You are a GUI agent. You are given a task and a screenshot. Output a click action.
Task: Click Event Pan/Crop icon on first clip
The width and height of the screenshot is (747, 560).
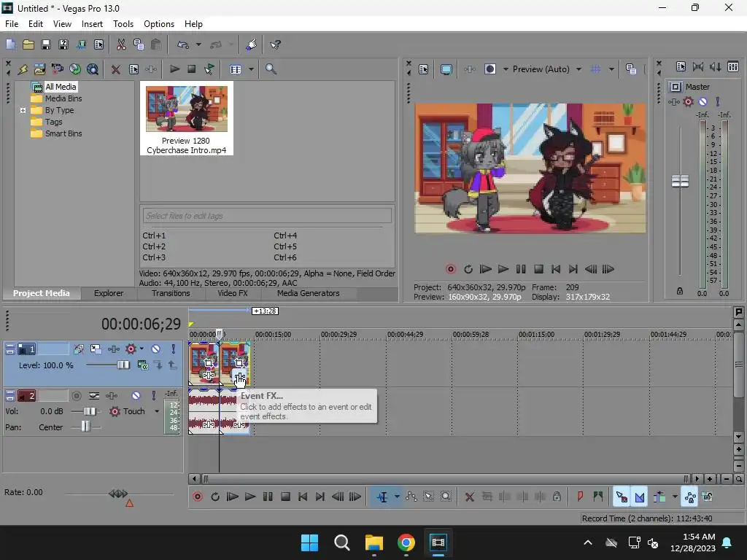pyautogui.click(x=208, y=363)
